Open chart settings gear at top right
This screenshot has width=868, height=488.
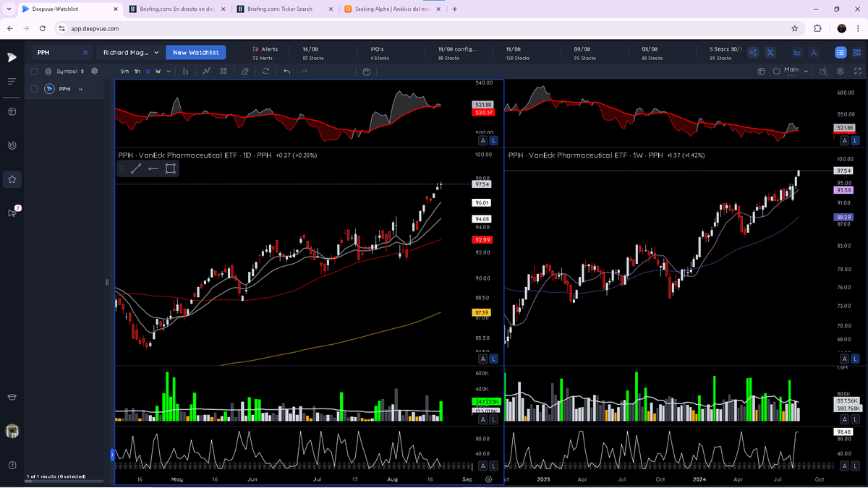coord(841,71)
